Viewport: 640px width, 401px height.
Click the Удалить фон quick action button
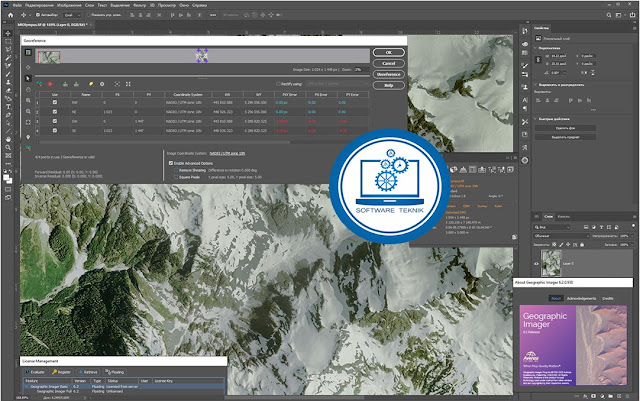pos(565,128)
